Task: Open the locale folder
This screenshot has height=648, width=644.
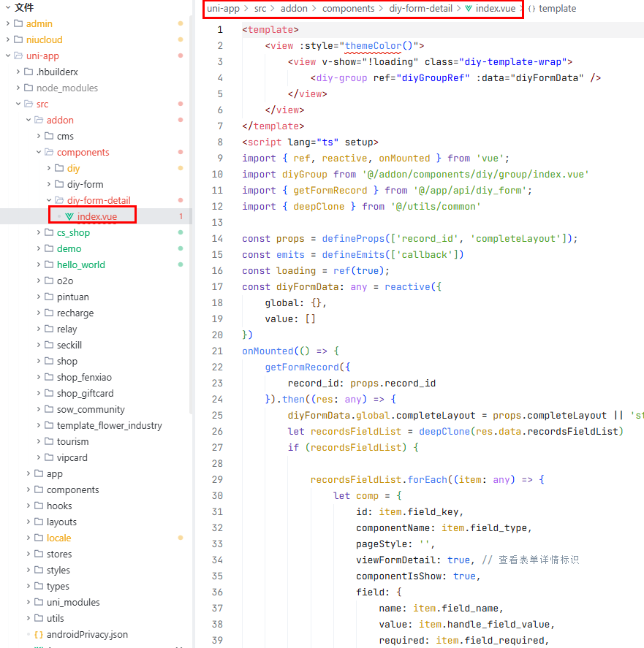Action: [58, 538]
